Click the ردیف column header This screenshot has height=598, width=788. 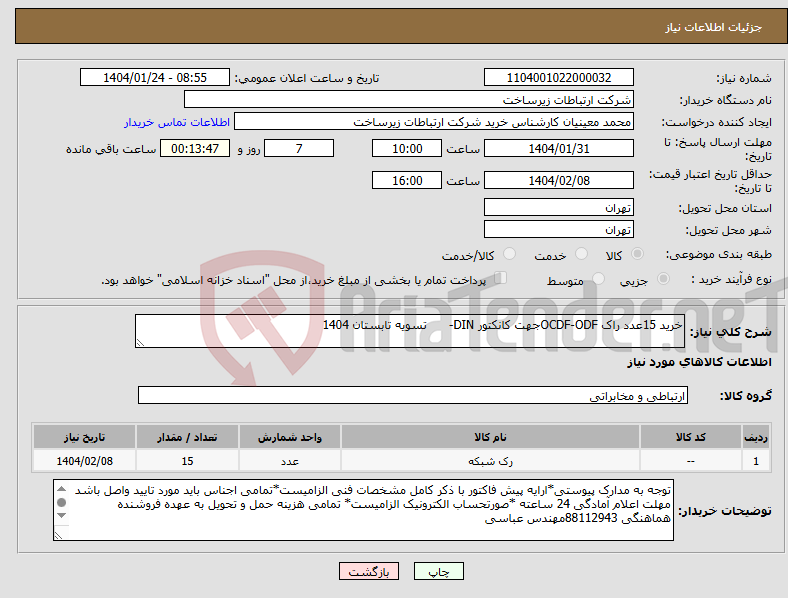point(756,437)
